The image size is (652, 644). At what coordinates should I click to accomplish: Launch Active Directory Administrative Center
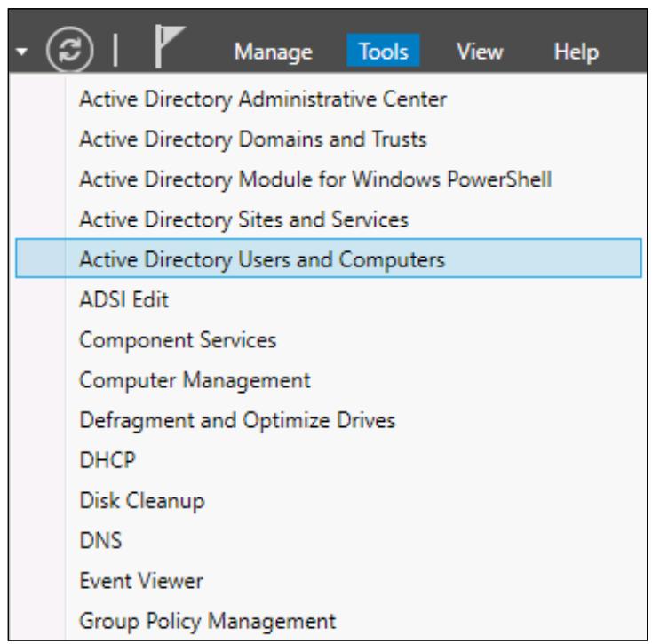tap(329, 99)
